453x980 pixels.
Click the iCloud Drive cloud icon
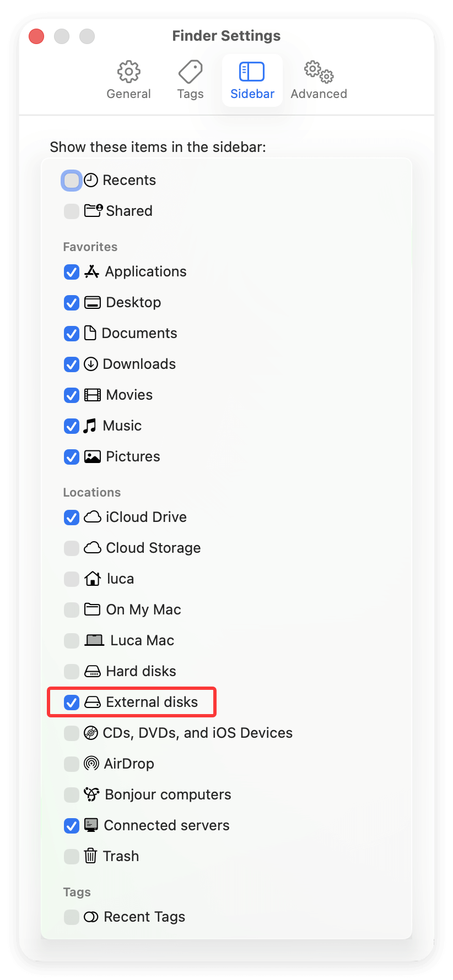tap(92, 517)
